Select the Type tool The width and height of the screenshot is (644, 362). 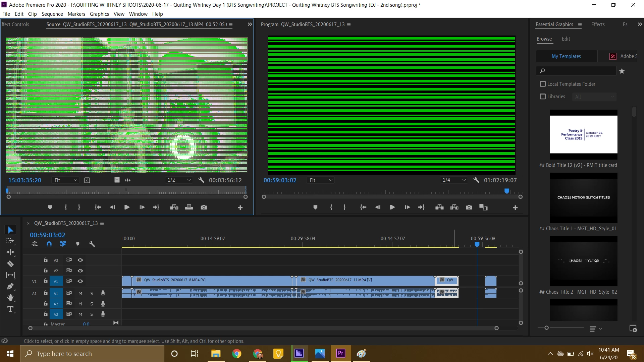coord(10,309)
